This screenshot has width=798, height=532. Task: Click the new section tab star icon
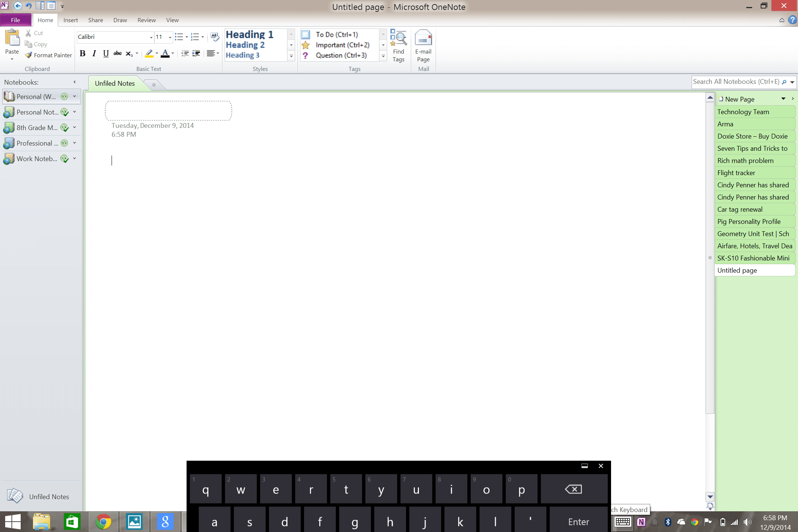coord(154,85)
